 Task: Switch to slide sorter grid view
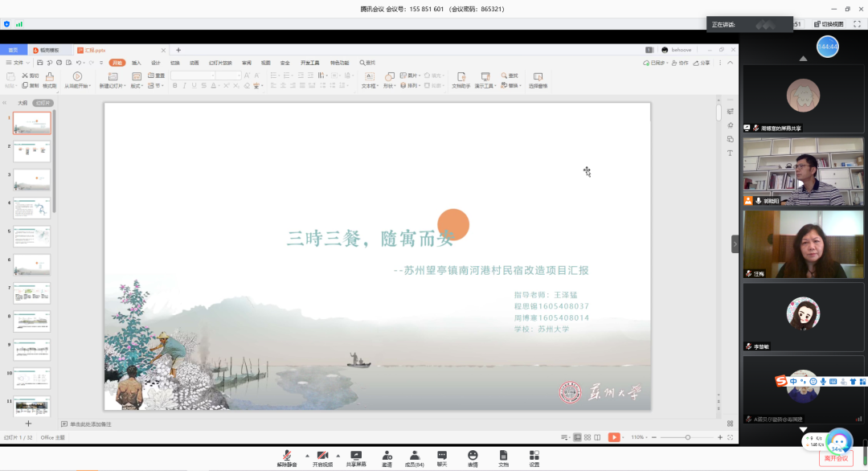(588, 437)
